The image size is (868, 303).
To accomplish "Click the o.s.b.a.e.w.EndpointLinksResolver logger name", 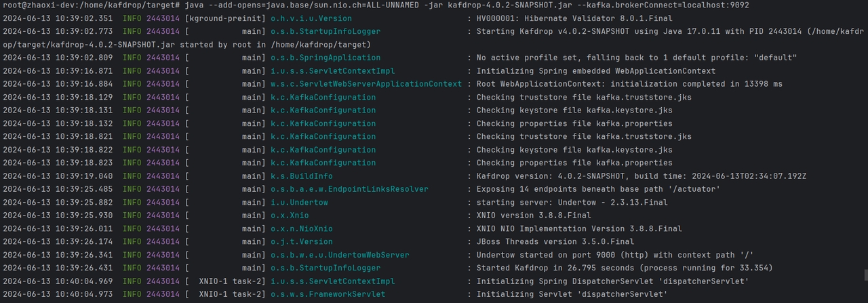I will coord(349,189).
